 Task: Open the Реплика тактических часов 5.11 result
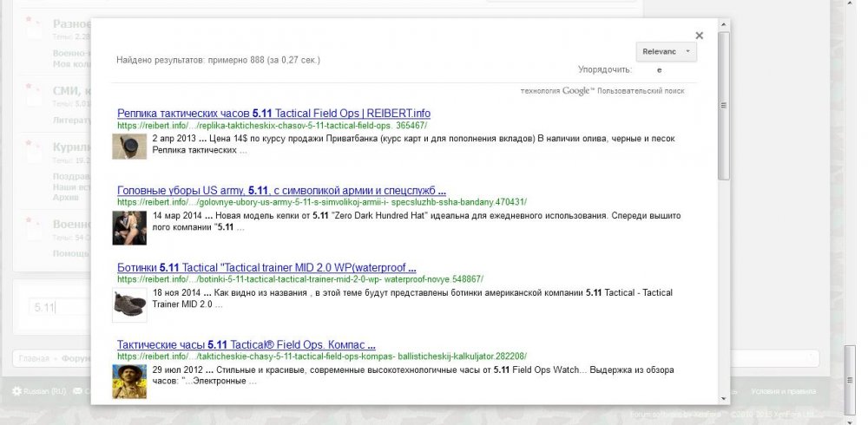tap(273, 114)
